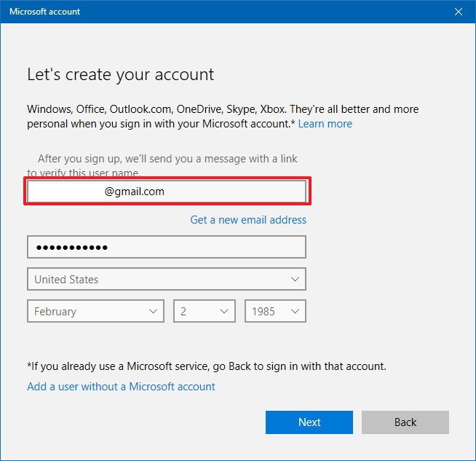
Task: Click the Let's create your account heading
Action: [121, 75]
